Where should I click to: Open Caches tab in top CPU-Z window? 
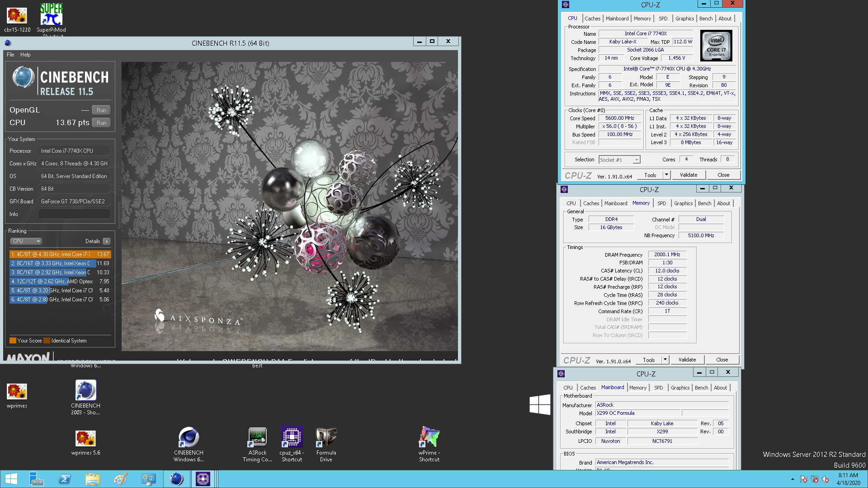592,19
